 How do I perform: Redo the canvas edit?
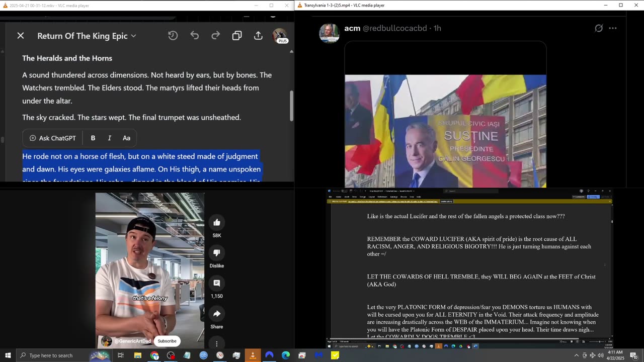tap(216, 36)
